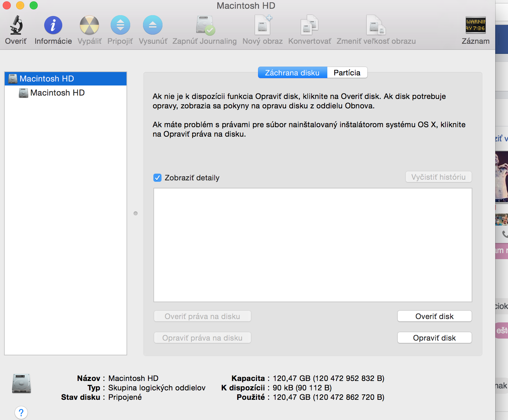Image resolution: width=508 pixels, height=420 pixels.
Task: Click the paragraph starting 'Ak nie je k dispozícii'
Action: click(299, 101)
